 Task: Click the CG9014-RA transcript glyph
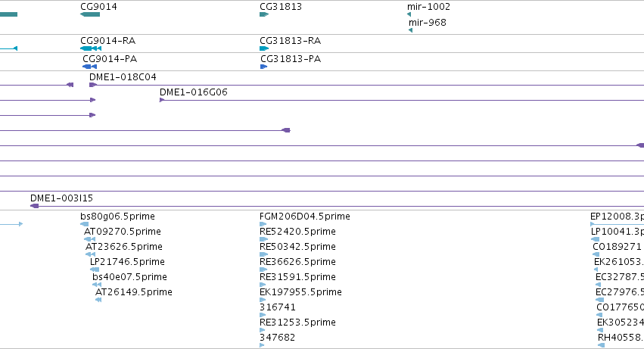tap(91, 48)
